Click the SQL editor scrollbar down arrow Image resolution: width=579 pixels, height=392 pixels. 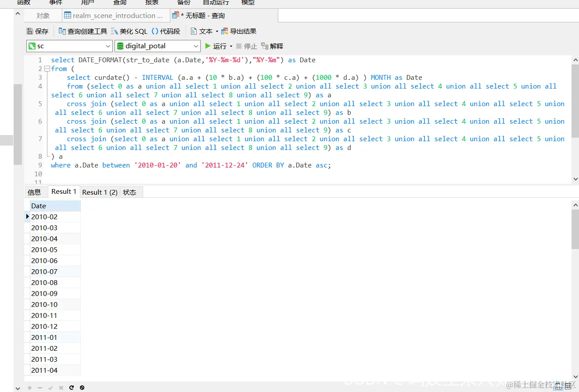click(575, 179)
